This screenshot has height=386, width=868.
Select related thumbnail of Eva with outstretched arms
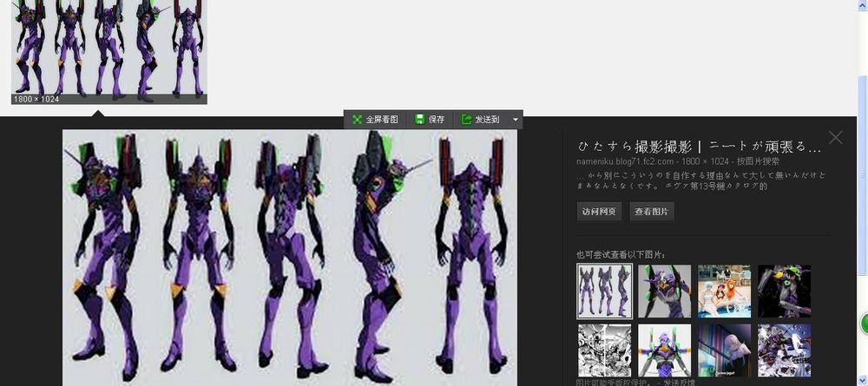[664, 350]
